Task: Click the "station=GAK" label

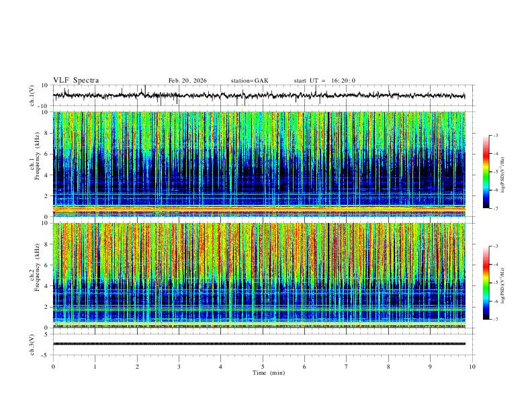Action: 249,81
